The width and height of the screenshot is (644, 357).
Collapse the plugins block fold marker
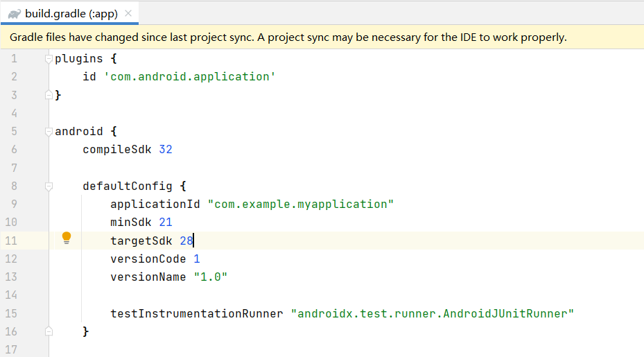(49, 59)
